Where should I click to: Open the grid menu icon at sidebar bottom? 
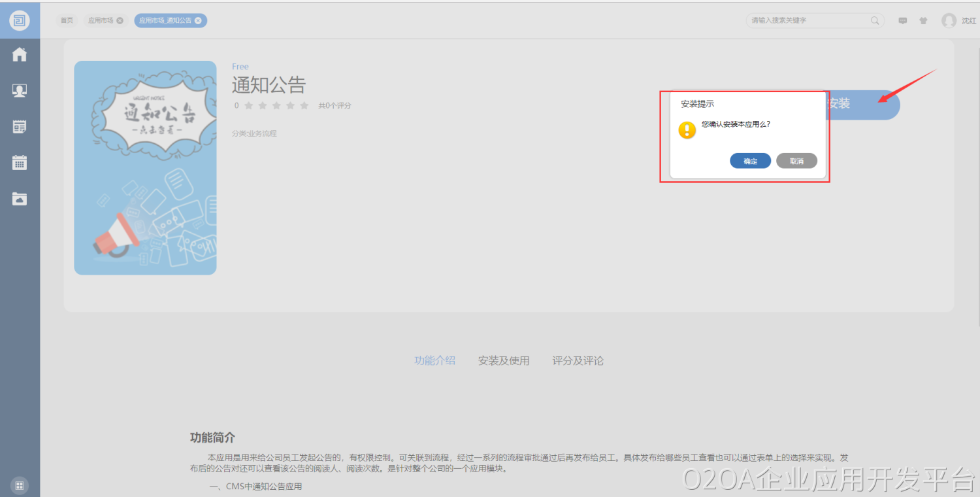click(20, 485)
